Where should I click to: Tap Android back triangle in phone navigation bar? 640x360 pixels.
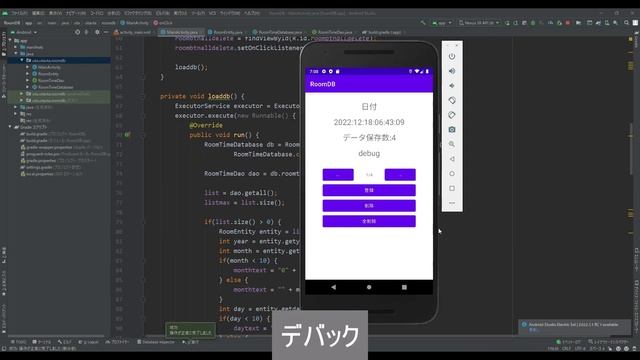(x=334, y=287)
